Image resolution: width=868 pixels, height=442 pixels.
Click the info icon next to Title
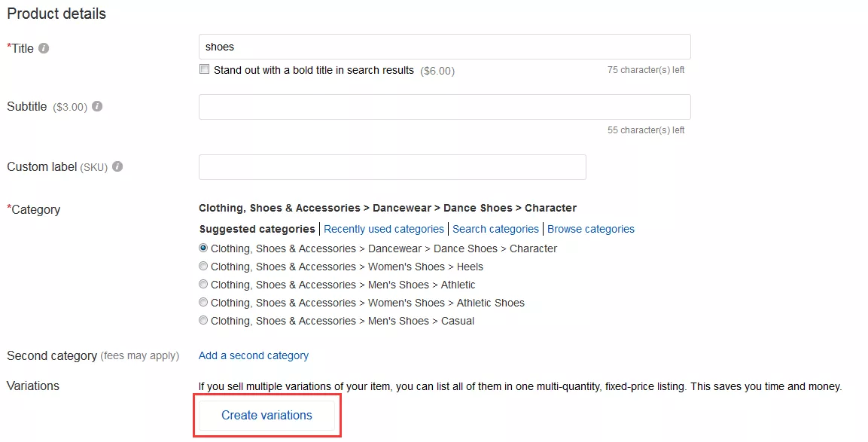(x=44, y=48)
